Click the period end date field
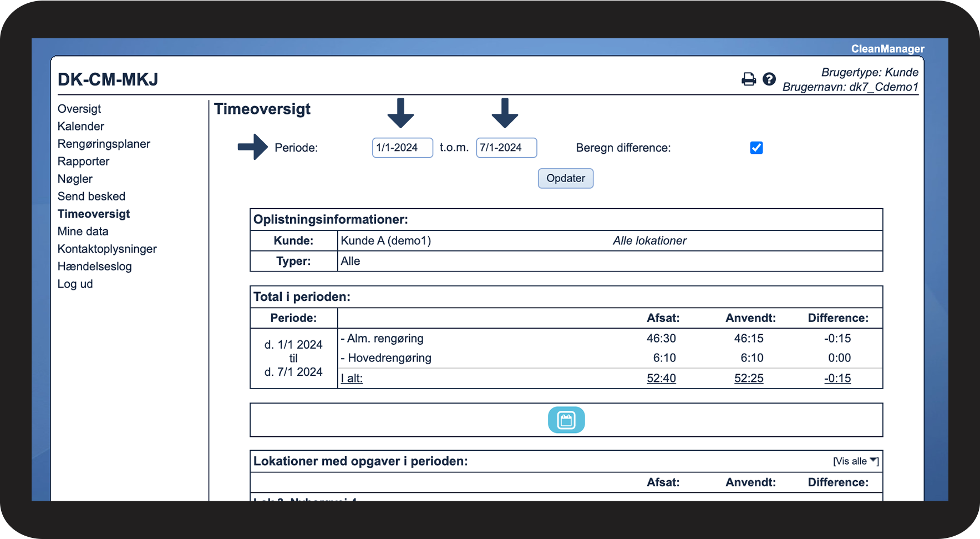The height and width of the screenshot is (539, 980). (x=506, y=148)
